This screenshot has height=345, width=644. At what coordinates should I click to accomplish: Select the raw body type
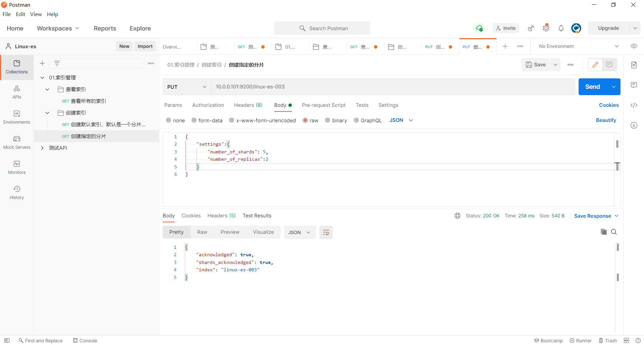tap(311, 120)
